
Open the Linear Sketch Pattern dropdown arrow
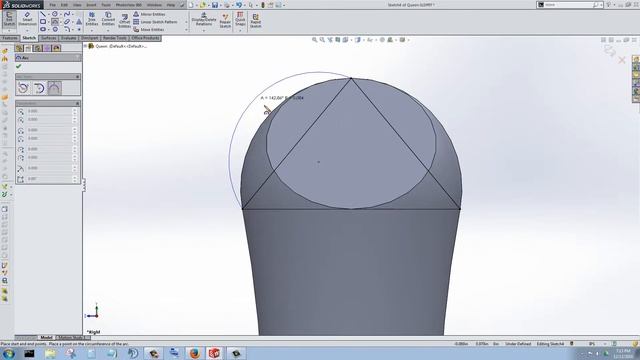(187, 22)
